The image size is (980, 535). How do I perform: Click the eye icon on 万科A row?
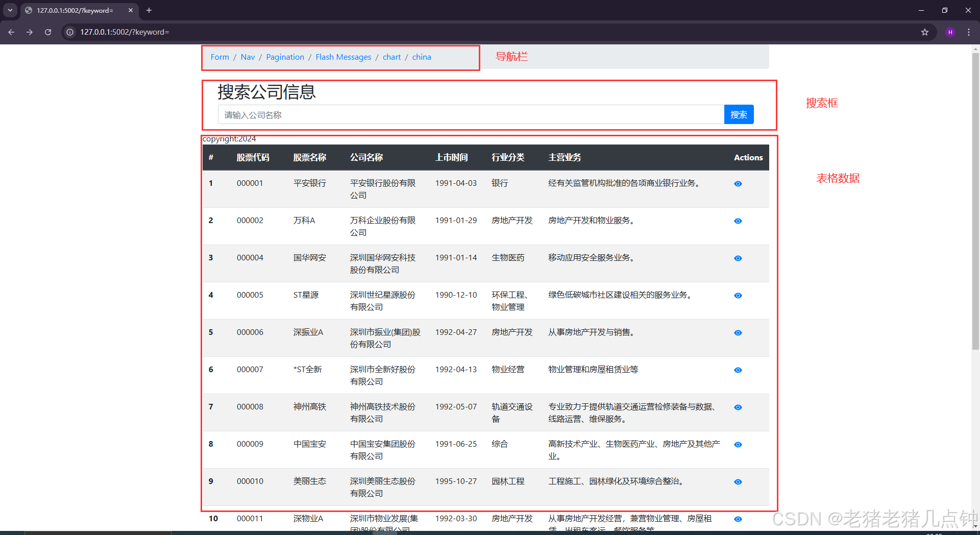(x=738, y=221)
